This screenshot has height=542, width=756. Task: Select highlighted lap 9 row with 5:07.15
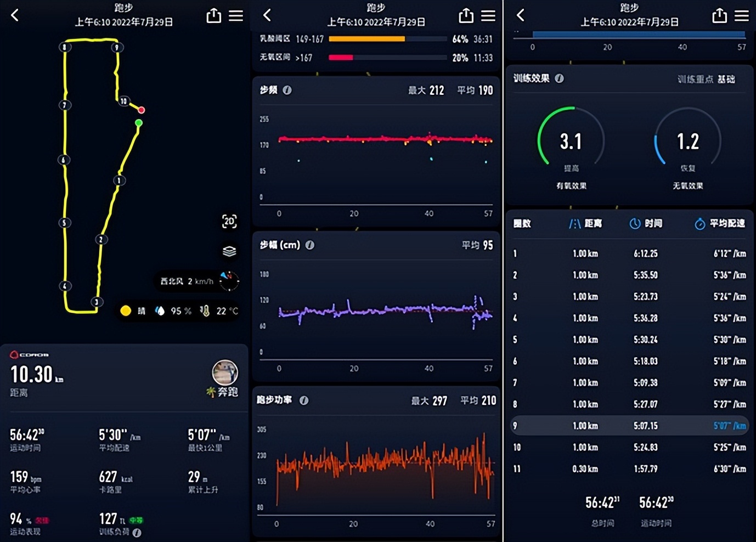tap(630, 426)
